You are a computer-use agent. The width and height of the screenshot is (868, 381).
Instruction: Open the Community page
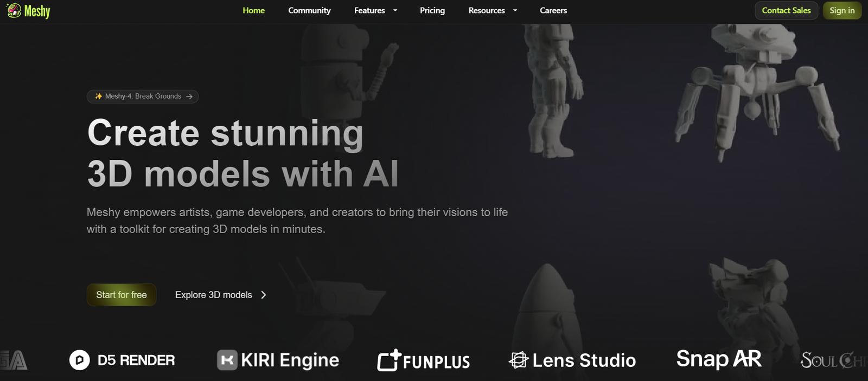pos(309,10)
